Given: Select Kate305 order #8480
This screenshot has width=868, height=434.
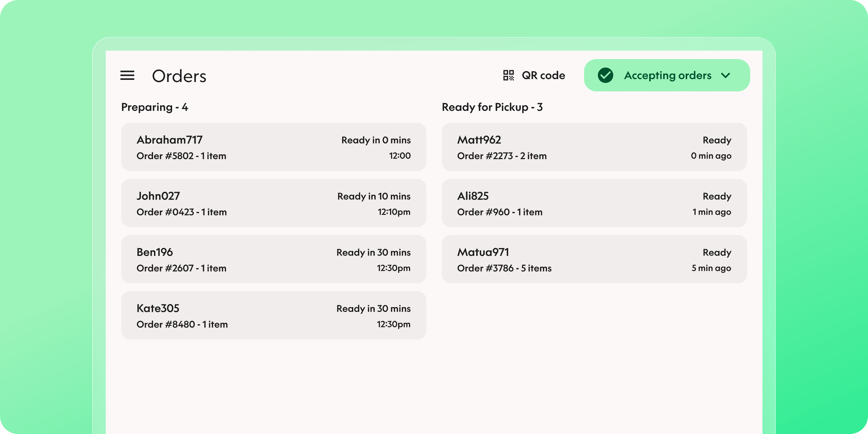Looking at the screenshot, I should [x=273, y=315].
